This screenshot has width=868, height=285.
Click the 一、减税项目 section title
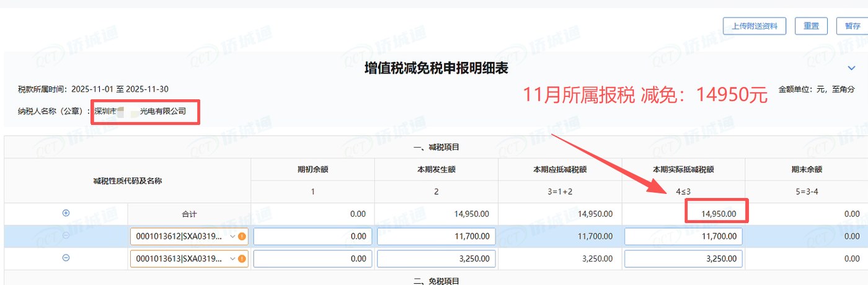(436, 147)
